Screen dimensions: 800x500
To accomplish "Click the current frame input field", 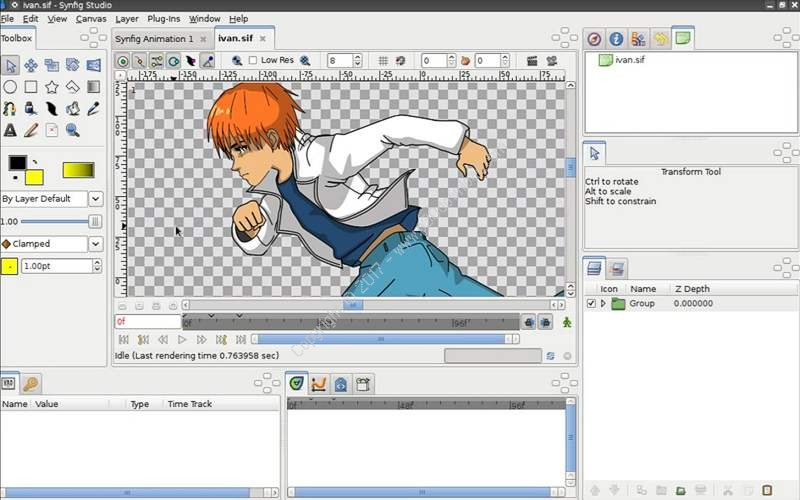I will click(x=146, y=322).
